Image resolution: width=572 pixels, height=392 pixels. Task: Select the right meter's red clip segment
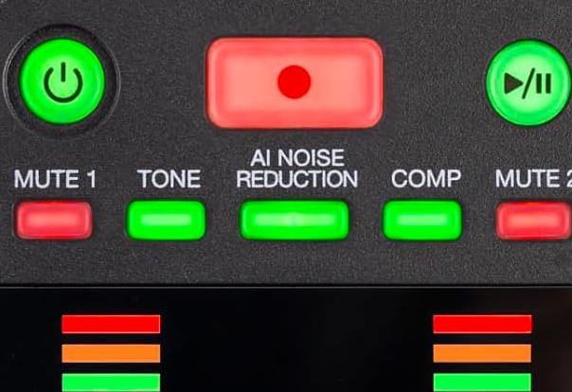click(482, 324)
